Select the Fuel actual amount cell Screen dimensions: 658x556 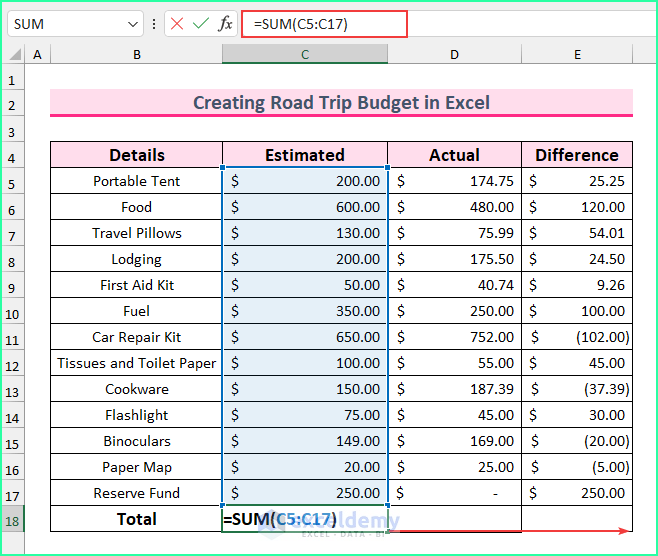point(454,311)
